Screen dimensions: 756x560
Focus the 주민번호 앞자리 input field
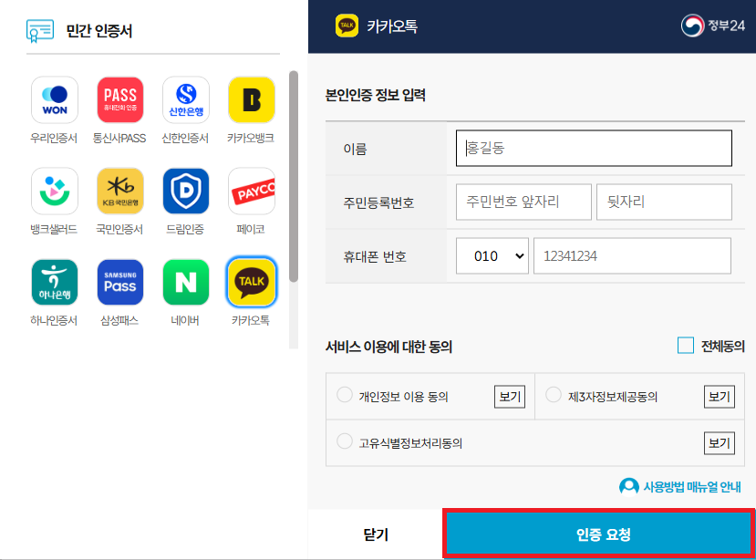pos(523,202)
